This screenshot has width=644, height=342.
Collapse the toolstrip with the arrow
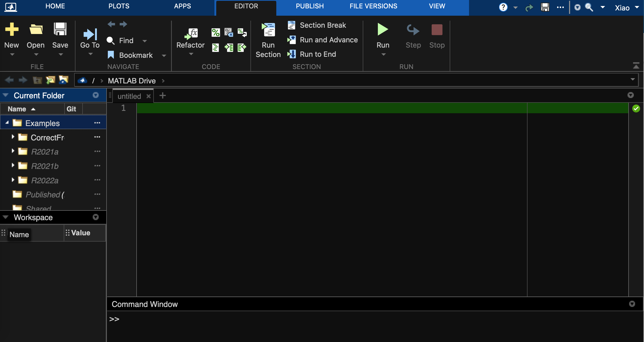coord(636,66)
